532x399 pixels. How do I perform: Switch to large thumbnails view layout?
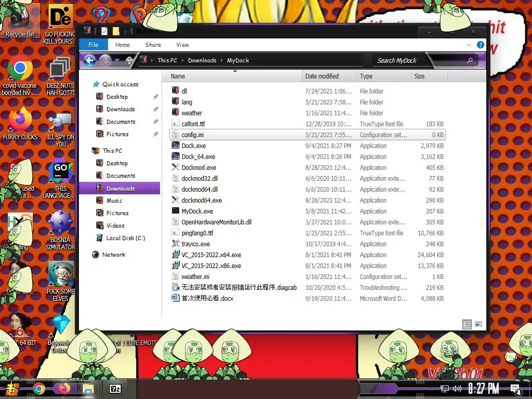click(478, 324)
